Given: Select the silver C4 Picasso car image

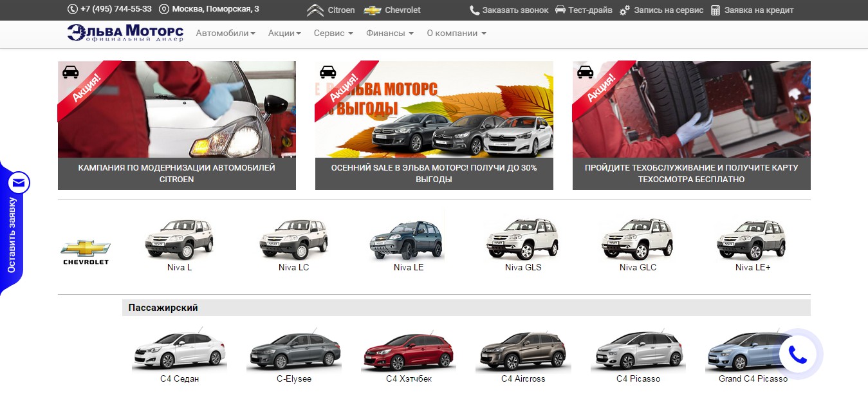Looking at the screenshot, I should [x=638, y=350].
